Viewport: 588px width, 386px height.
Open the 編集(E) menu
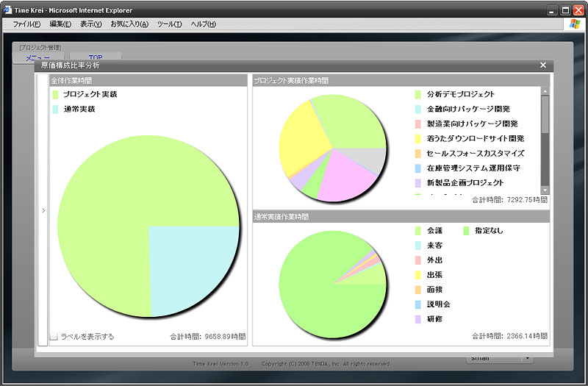60,24
